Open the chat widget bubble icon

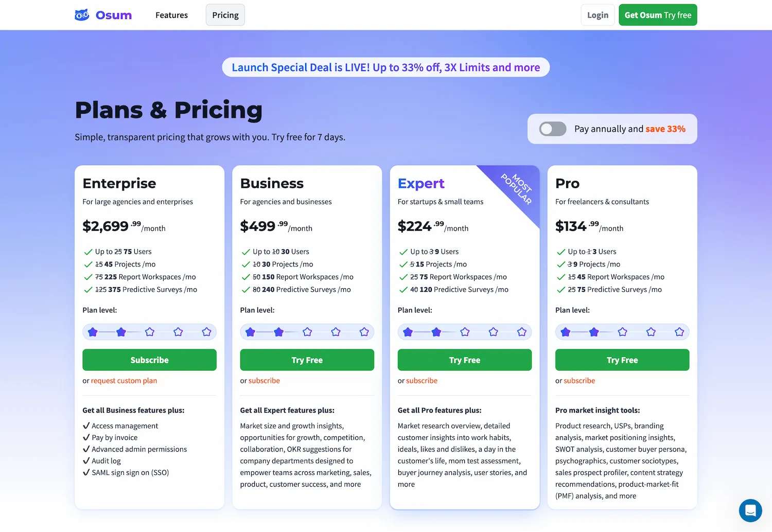(x=750, y=510)
